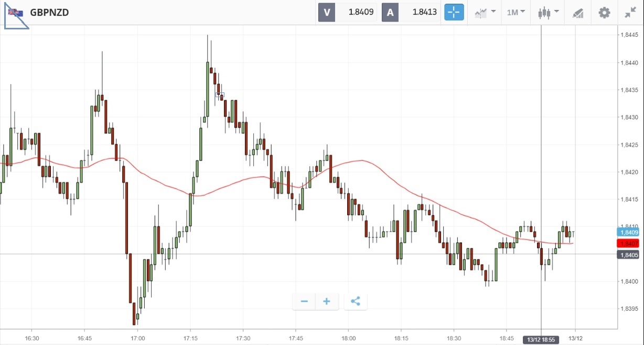
Task: Click the share chart icon
Action: (x=355, y=301)
